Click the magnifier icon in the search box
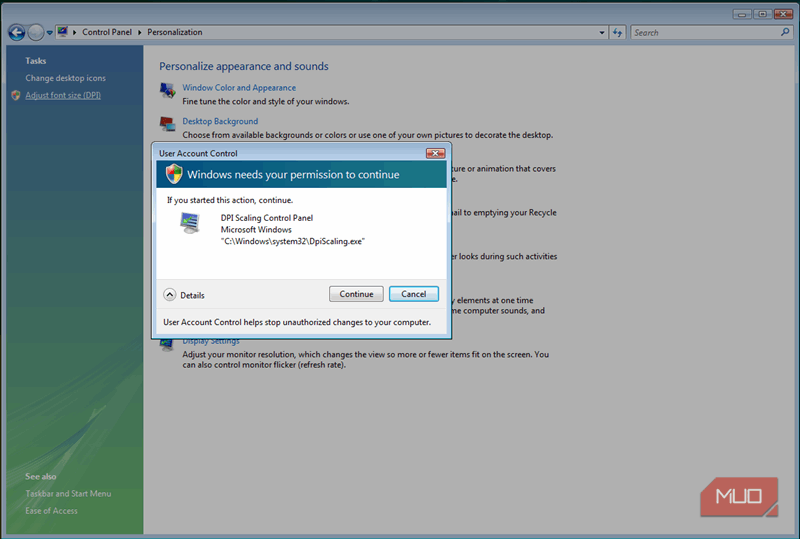The height and width of the screenshot is (539, 800). pos(783,32)
